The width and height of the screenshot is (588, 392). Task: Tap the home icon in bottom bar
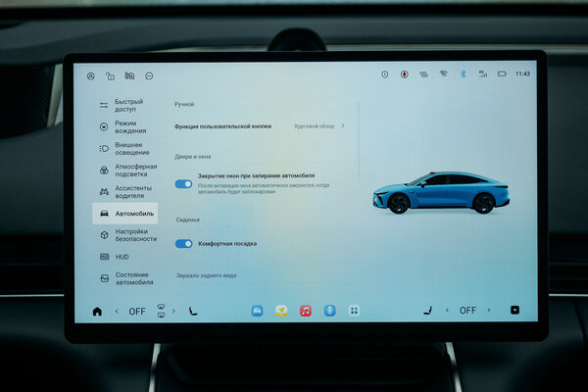tap(96, 311)
